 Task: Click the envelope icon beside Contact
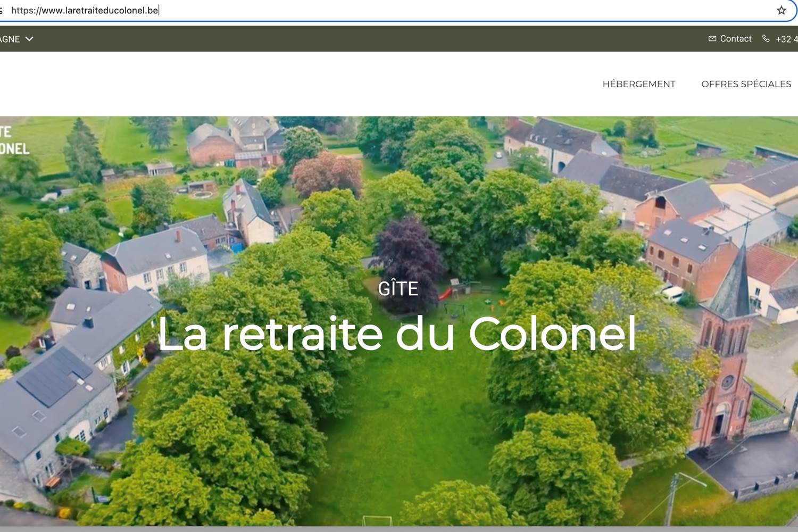[712, 38]
